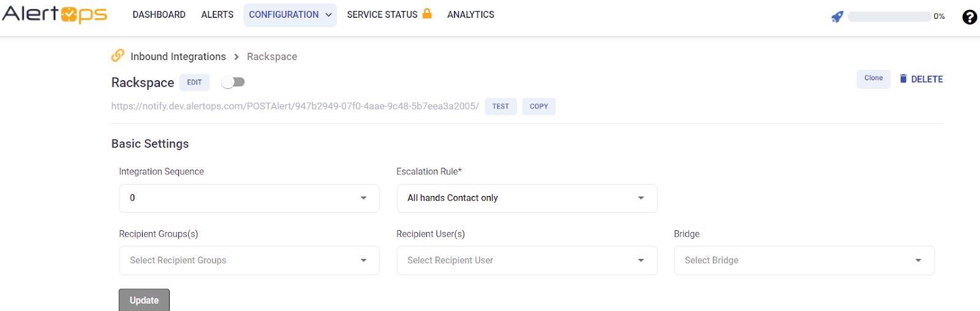Click the rocket onboarding icon

click(837, 17)
